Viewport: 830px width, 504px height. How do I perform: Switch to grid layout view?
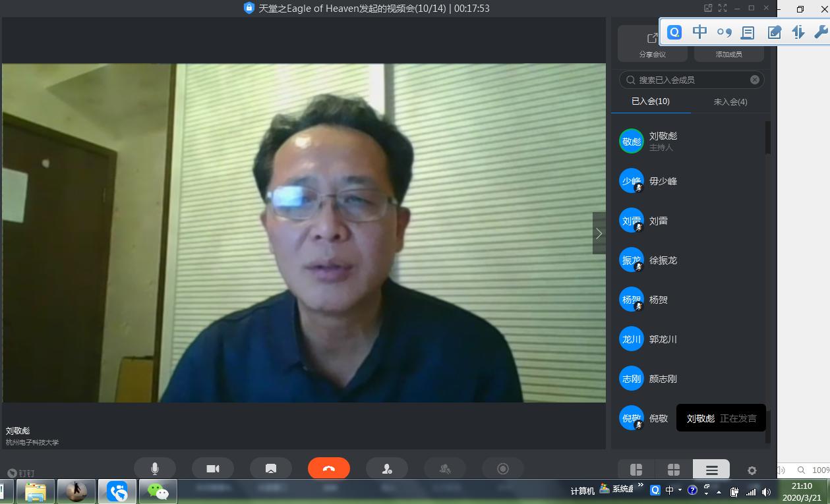tap(674, 470)
